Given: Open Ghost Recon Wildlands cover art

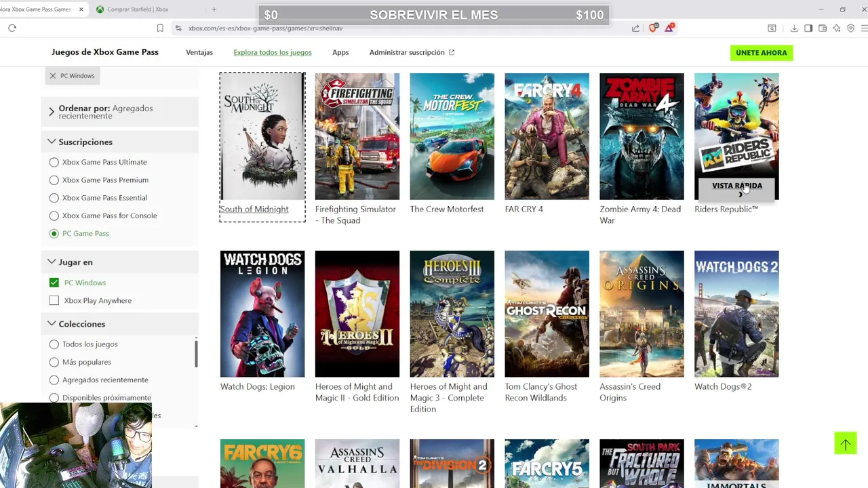Looking at the screenshot, I should (547, 314).
